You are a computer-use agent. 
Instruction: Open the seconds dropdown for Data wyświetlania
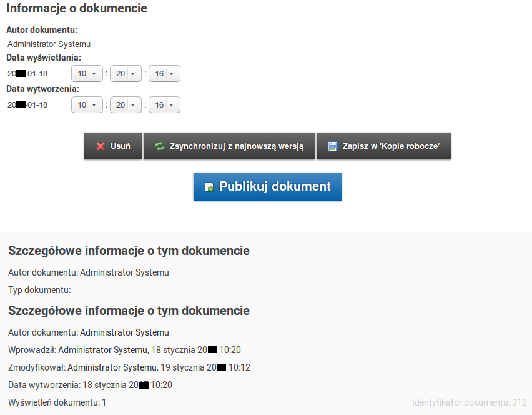coord(165,74)
